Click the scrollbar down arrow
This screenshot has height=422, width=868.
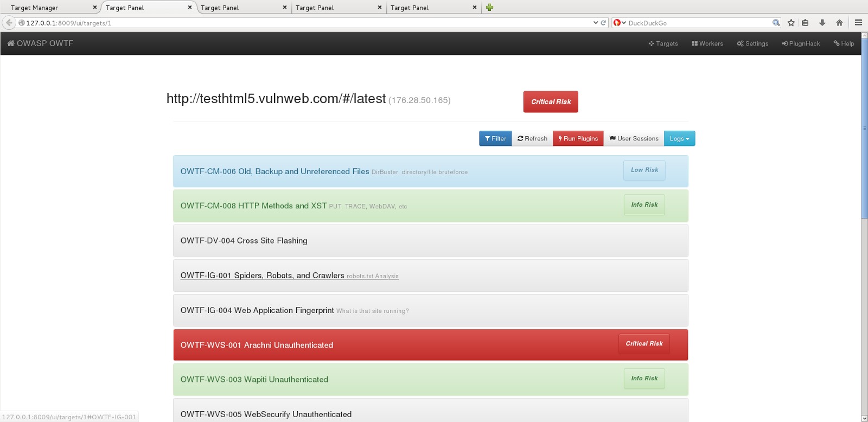click(864, 418)
